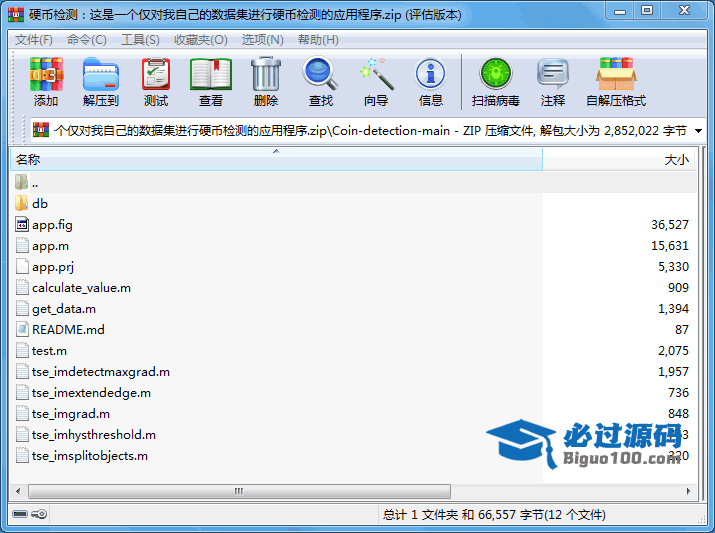Minimize the WinRAR window
This screenshot has height=533, width=715.
[620, 11]
